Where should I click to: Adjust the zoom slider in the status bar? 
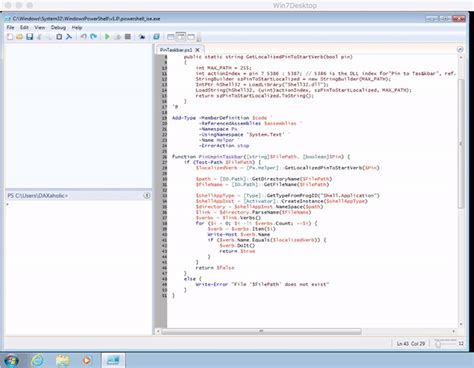445,343
